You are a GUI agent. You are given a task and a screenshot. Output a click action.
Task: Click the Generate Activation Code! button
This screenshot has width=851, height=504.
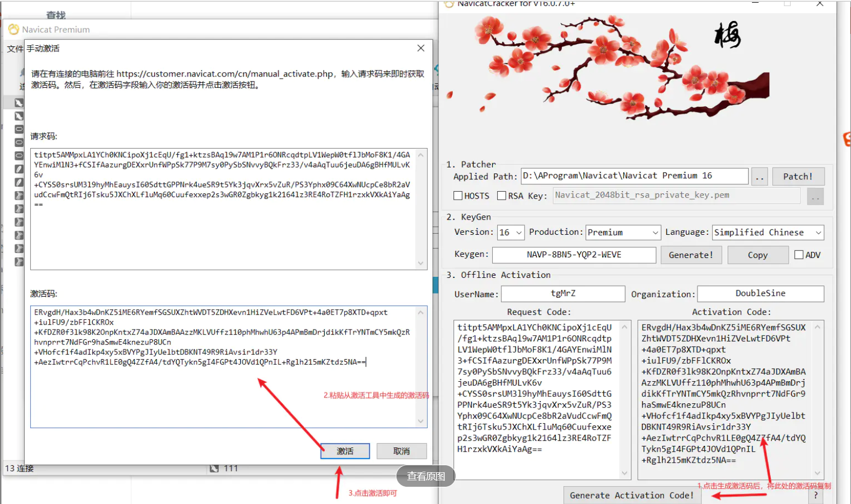pos(632,495)
